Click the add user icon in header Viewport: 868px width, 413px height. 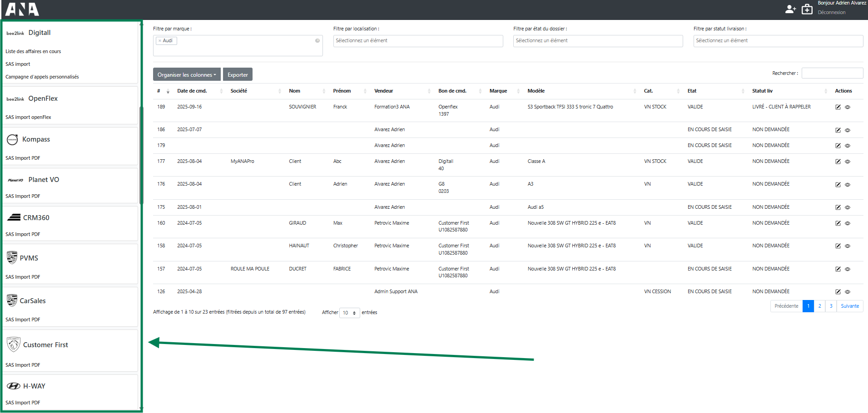click(790, 9)
